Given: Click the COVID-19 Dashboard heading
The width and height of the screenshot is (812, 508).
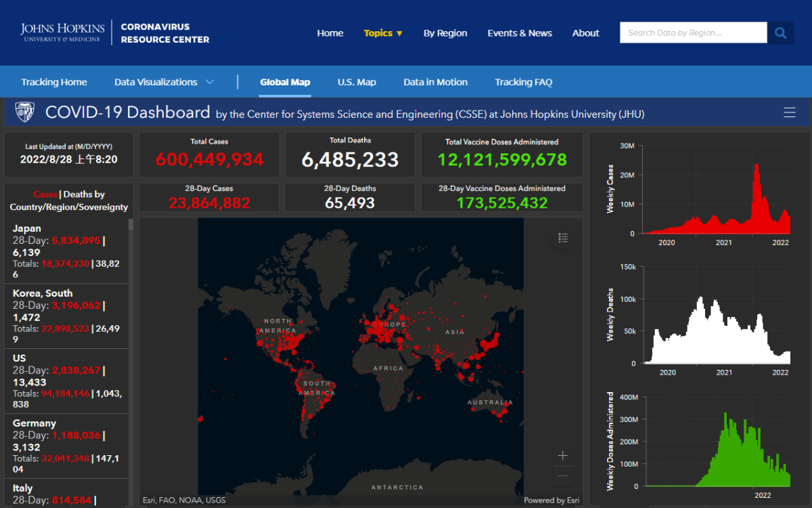Looking at the screenshot, I should point(127,112).
